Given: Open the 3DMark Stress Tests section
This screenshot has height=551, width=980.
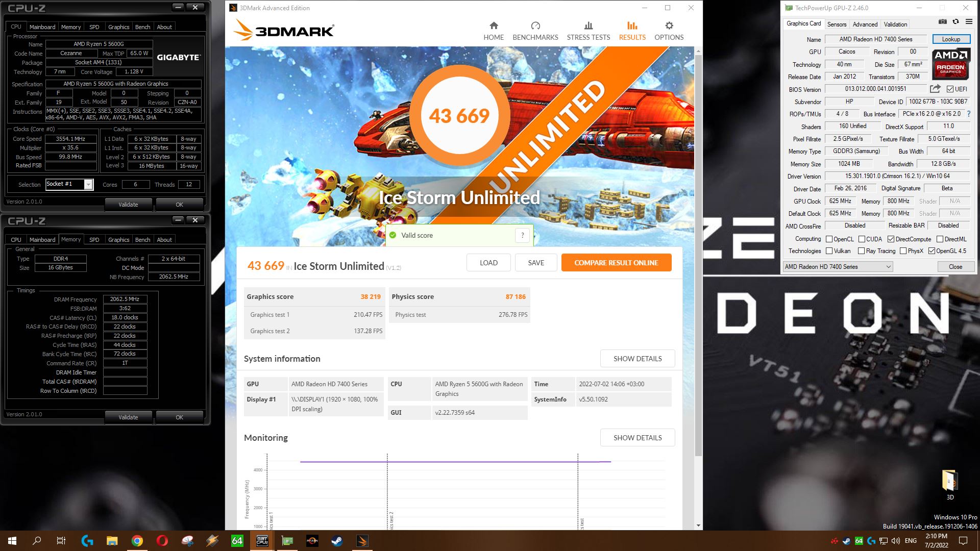Looking at the screenshot, I should [589, 31].
